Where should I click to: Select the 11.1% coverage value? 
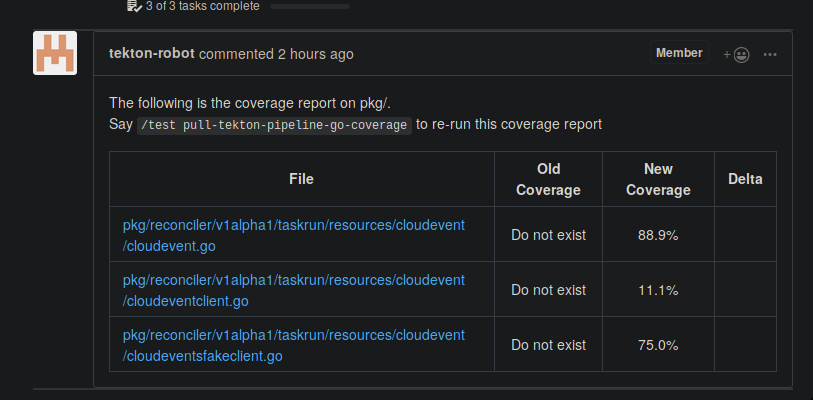coord(658,291)
